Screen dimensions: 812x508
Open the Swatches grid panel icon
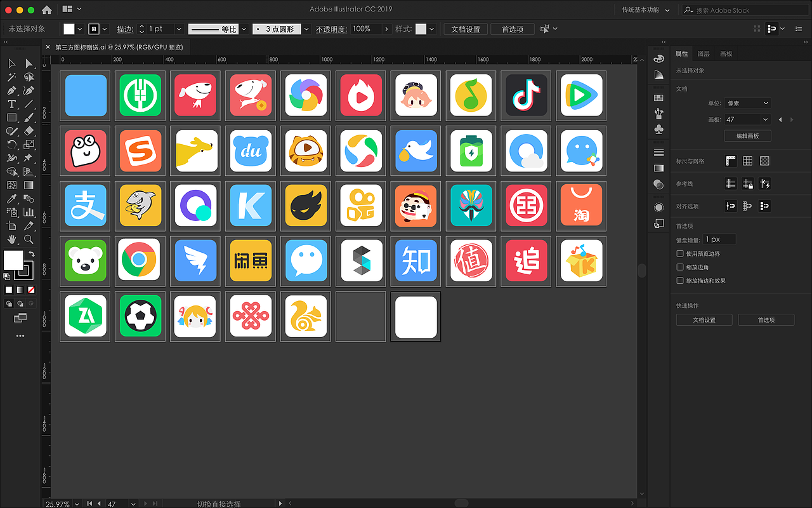click(x=658, y=98)
